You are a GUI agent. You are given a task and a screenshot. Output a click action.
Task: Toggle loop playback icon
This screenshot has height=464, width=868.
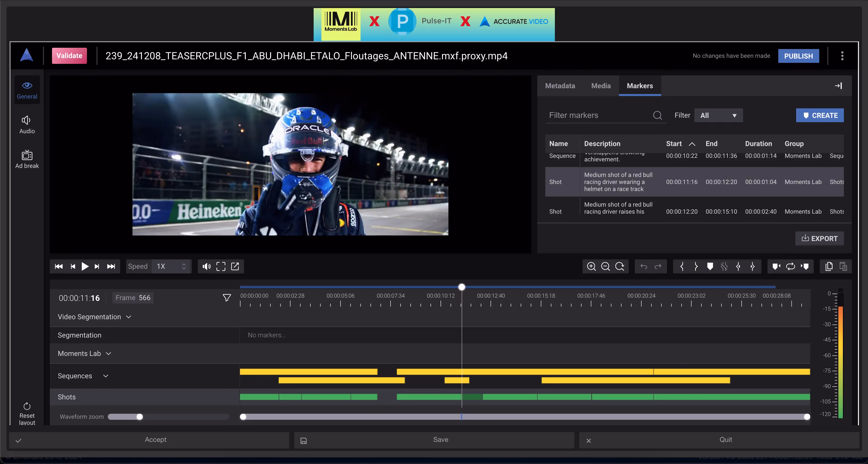coord(791,266)
